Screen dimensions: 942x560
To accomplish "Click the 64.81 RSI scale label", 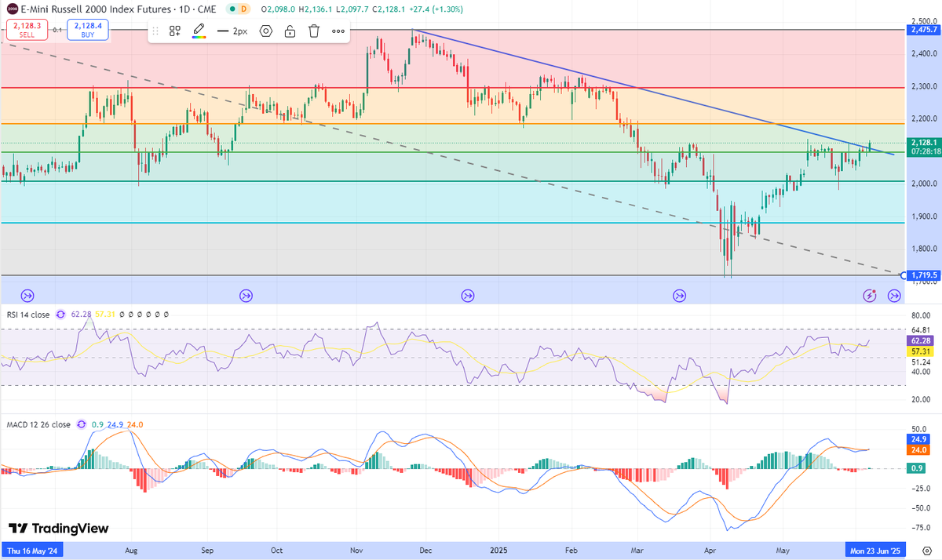I will (921, 329).
